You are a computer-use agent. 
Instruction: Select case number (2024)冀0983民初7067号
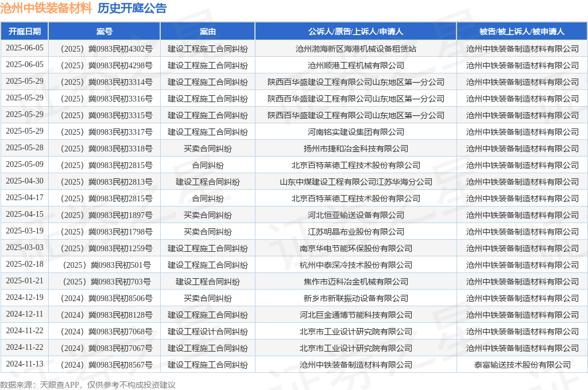[106, 348]
